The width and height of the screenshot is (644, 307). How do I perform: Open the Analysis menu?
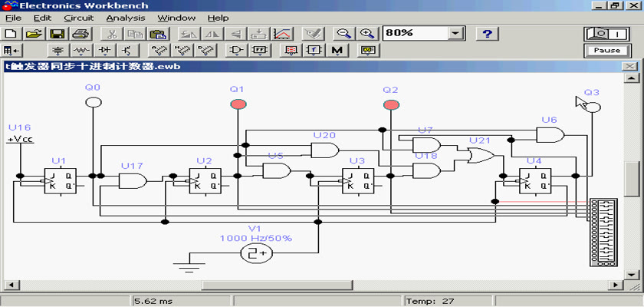click(125, 18)
